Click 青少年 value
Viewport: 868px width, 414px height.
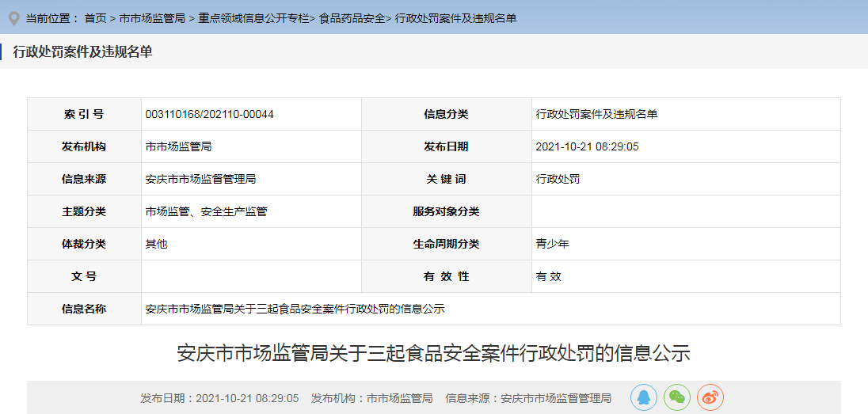(553, 244)
